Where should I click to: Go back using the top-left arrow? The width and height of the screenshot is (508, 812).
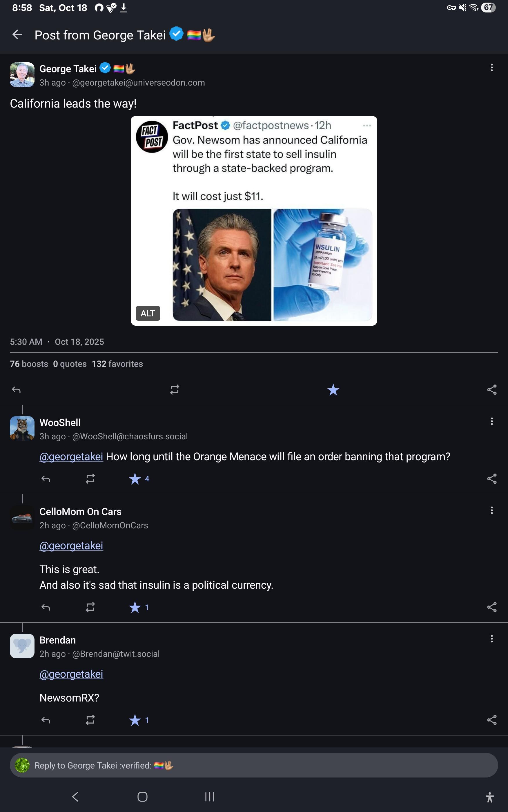(x=17, y=35)
